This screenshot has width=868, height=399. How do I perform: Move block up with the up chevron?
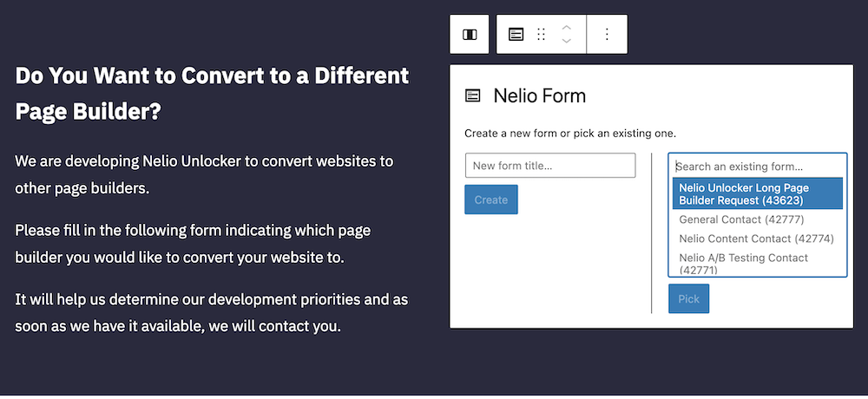click(x=566, y=27)
